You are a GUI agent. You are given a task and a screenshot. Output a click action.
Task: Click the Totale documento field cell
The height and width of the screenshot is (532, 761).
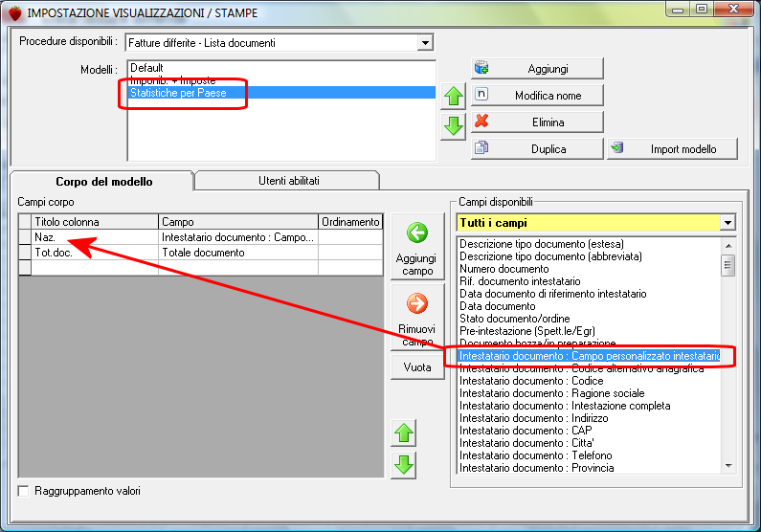tap(238, 253)
